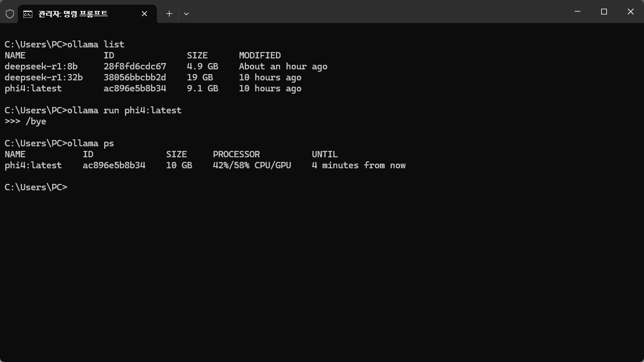Click the deepseek-r1:32b model name
Viewport: 644px width, 362px height.
[x=43, y=77]
